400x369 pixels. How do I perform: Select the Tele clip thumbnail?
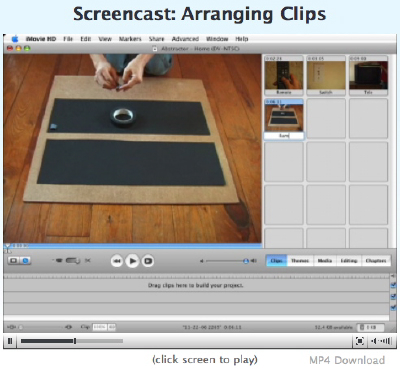(368, 76)
